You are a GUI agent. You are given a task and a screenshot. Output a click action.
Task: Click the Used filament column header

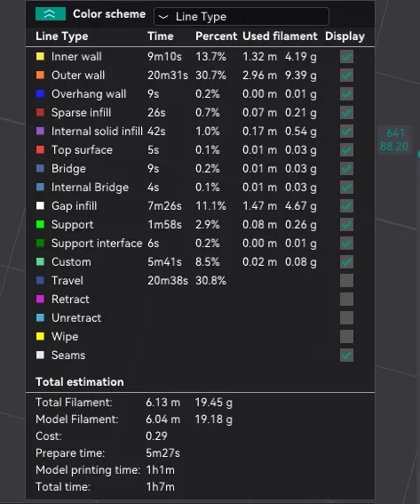(x=280, y=36)
